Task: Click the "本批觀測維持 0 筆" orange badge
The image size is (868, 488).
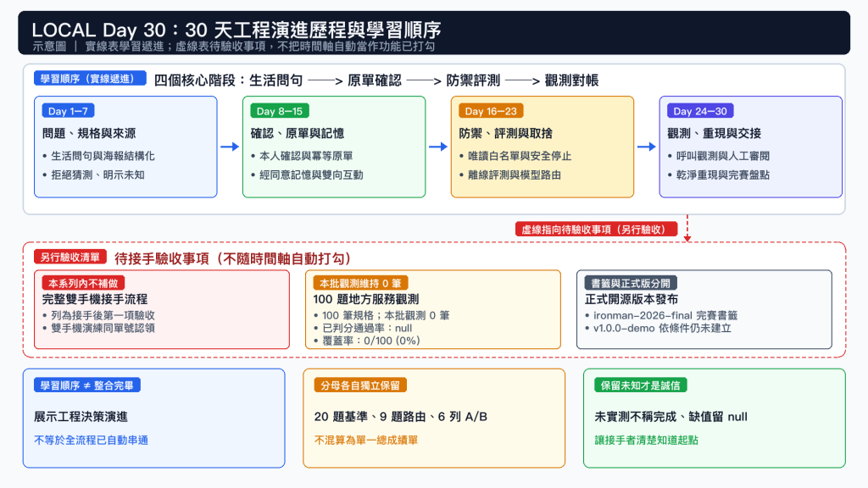Action: click(x=360, y=283)
